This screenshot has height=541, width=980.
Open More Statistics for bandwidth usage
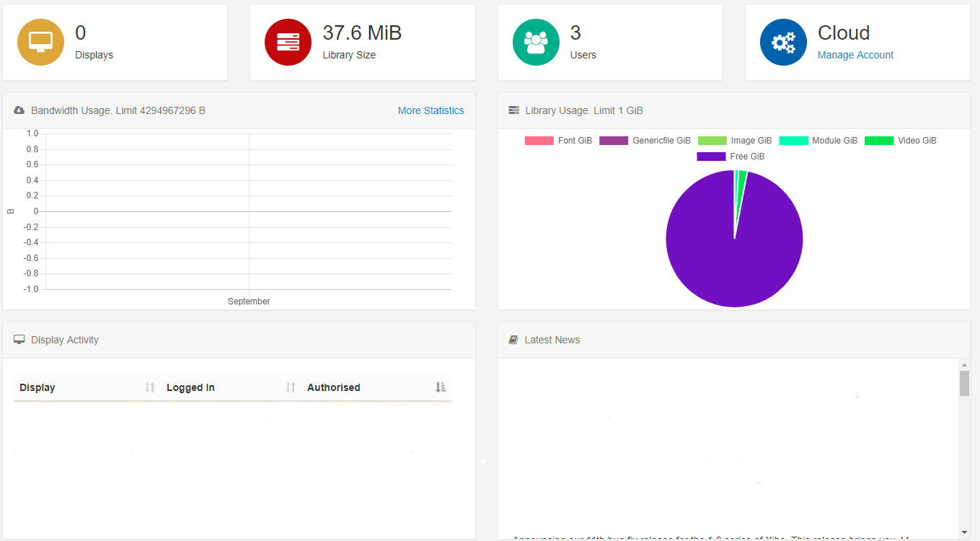click(431, 110)
